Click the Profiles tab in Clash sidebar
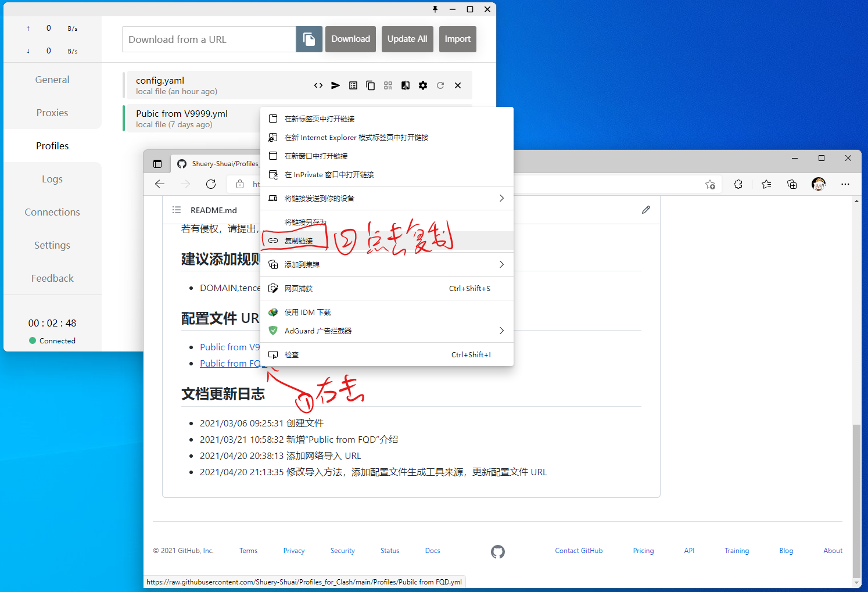This screenshot has height=592, width=868. click(x=52, y=146)
